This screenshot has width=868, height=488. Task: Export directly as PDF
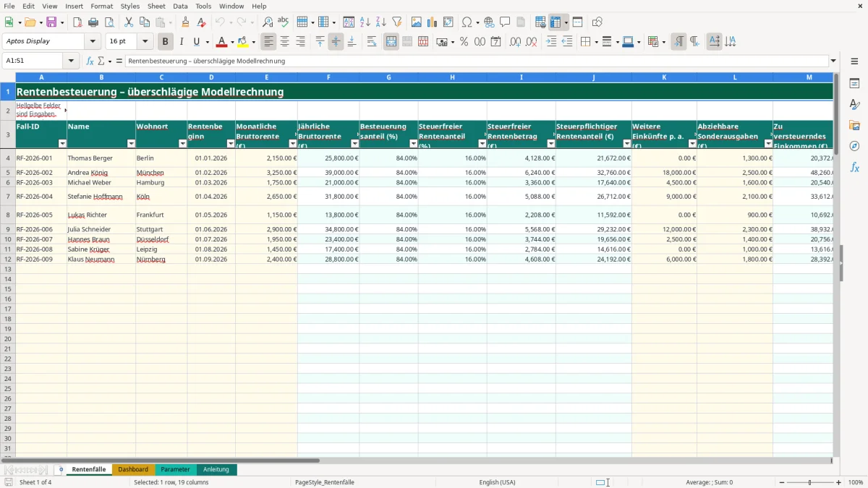tap(77, 22)
